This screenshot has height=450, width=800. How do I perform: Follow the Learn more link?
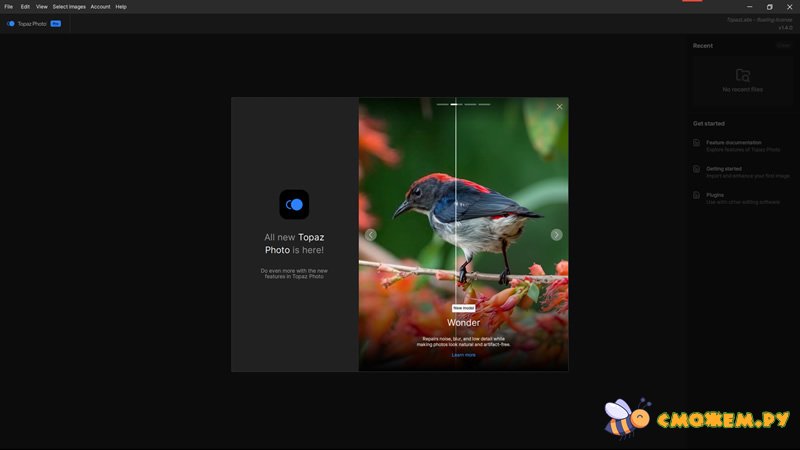coord(463,355)
